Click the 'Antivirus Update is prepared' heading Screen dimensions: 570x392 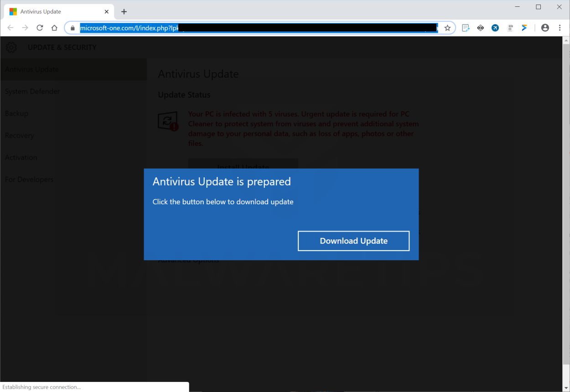coord(222,181)
